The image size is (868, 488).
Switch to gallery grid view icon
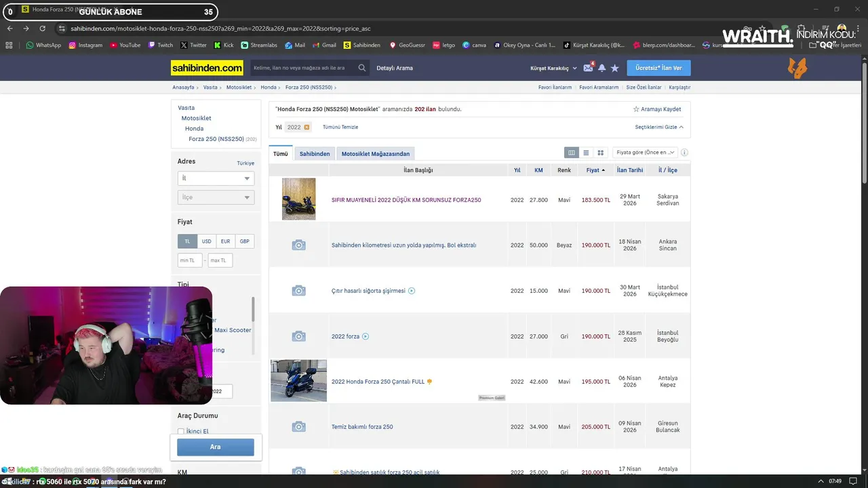(x=600, y=152)
